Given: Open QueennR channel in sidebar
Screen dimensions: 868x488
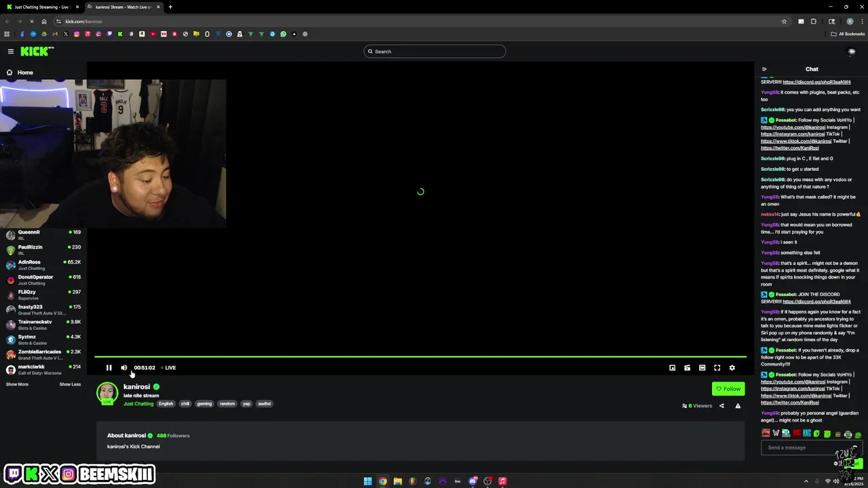Looking at the screenshot, I should [x=43, y=235].
